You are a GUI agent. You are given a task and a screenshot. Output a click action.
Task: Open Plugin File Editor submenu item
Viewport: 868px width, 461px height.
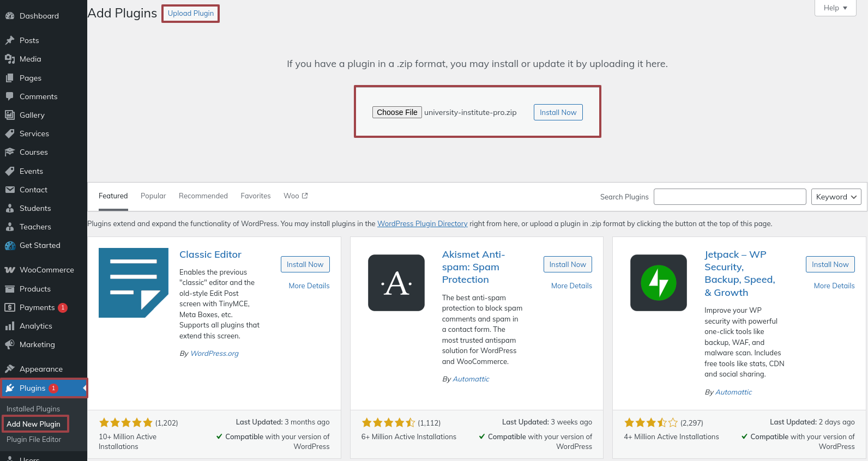[x=34, y=439]
